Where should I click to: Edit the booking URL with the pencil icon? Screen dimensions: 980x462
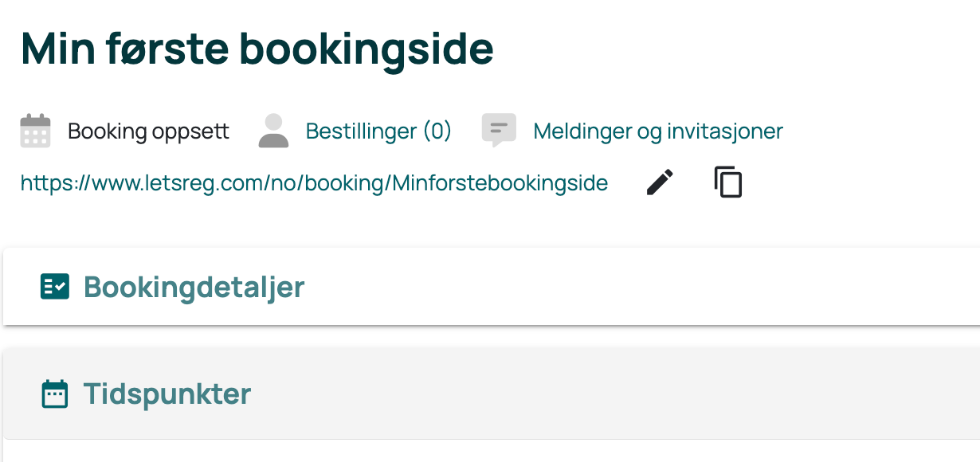click(660, 182)
